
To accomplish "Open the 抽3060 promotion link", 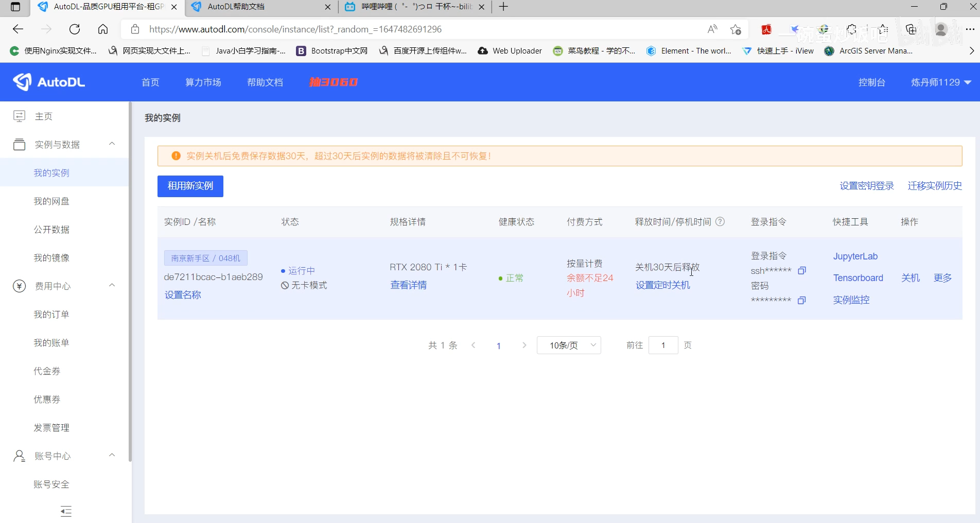I will tap(334, 82).
